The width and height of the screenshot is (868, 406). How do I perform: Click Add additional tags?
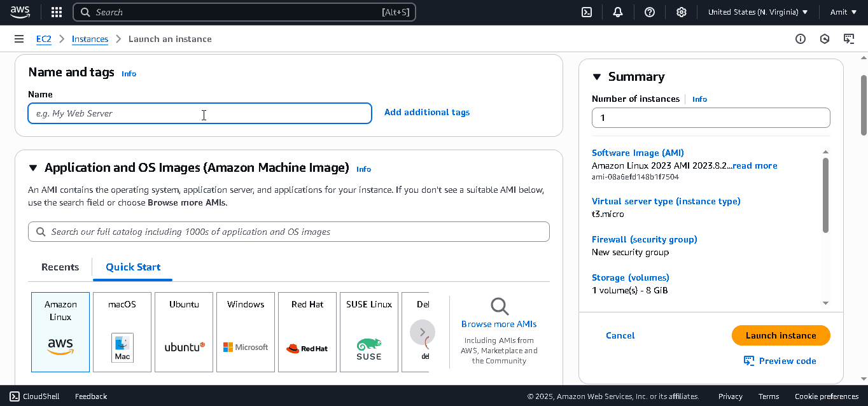pyautogui.click(x=427, y=112)
